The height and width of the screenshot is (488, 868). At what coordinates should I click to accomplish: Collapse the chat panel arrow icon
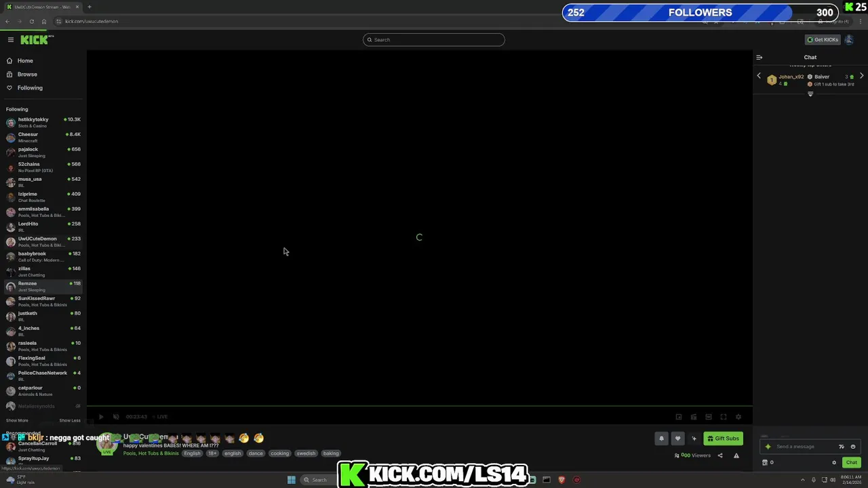[759, 58]
